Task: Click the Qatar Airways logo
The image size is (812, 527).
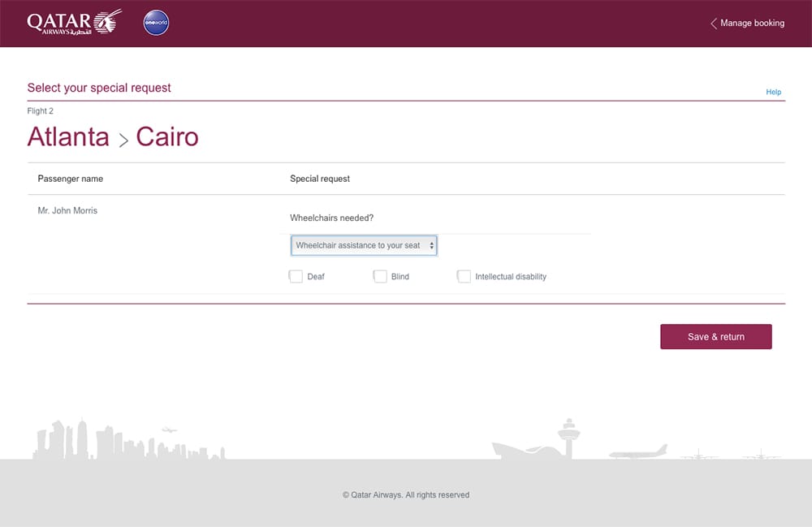Action: [71, 22]
